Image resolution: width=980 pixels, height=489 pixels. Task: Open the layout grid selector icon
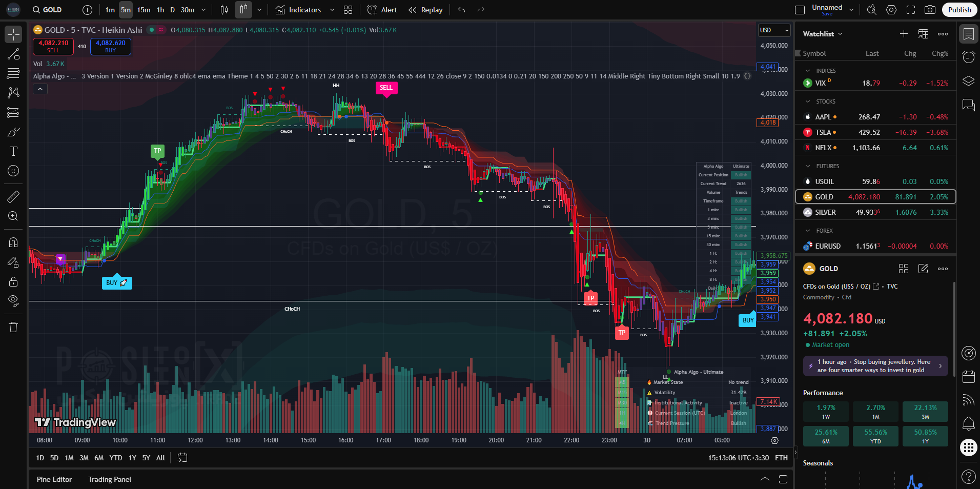tap(348, 10)
